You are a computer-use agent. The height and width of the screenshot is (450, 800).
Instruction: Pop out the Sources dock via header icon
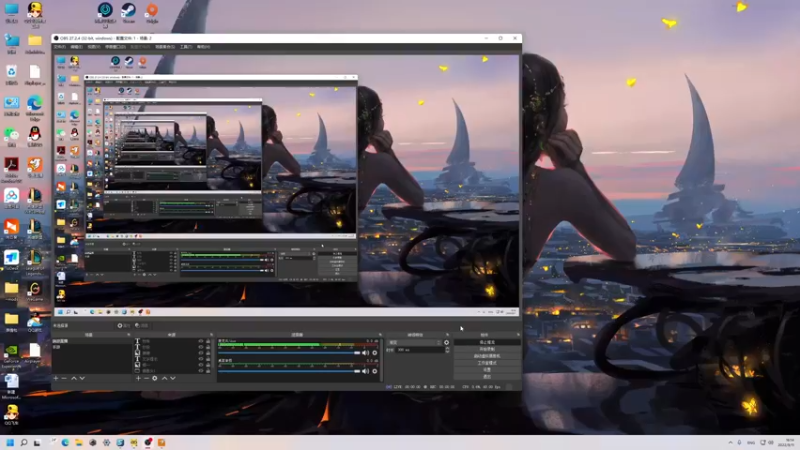211,335
